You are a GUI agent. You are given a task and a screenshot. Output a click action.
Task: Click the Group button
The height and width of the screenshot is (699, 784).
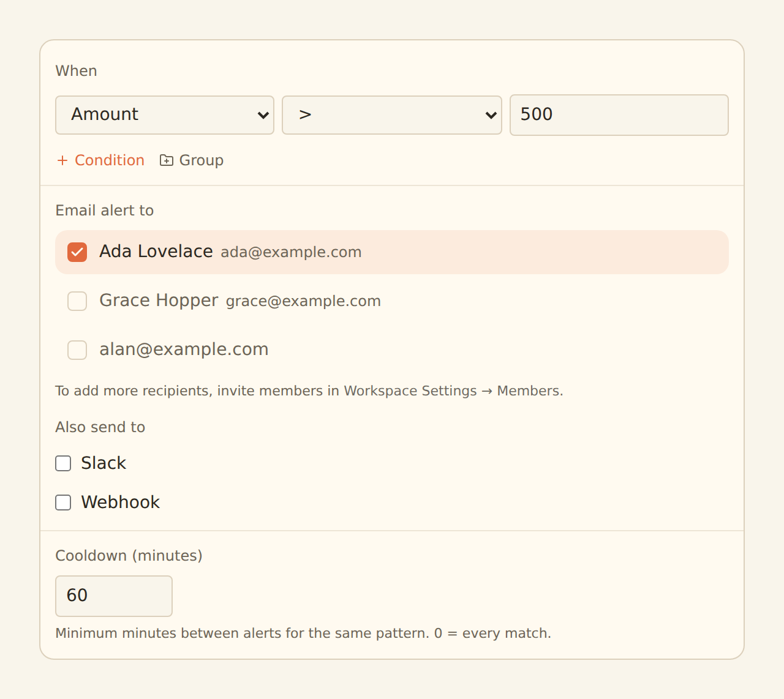click(x=192, y=160)
